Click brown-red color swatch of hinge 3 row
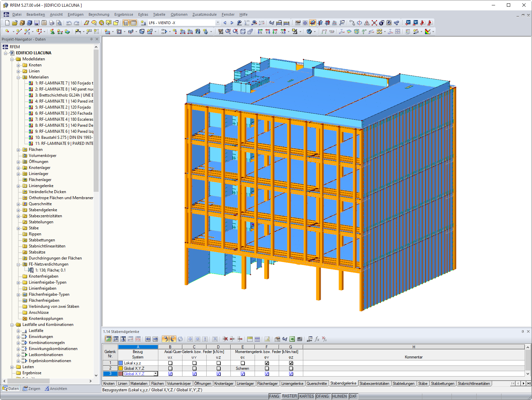The height and width of the screenshot is (400, 532). coord(121,374)
